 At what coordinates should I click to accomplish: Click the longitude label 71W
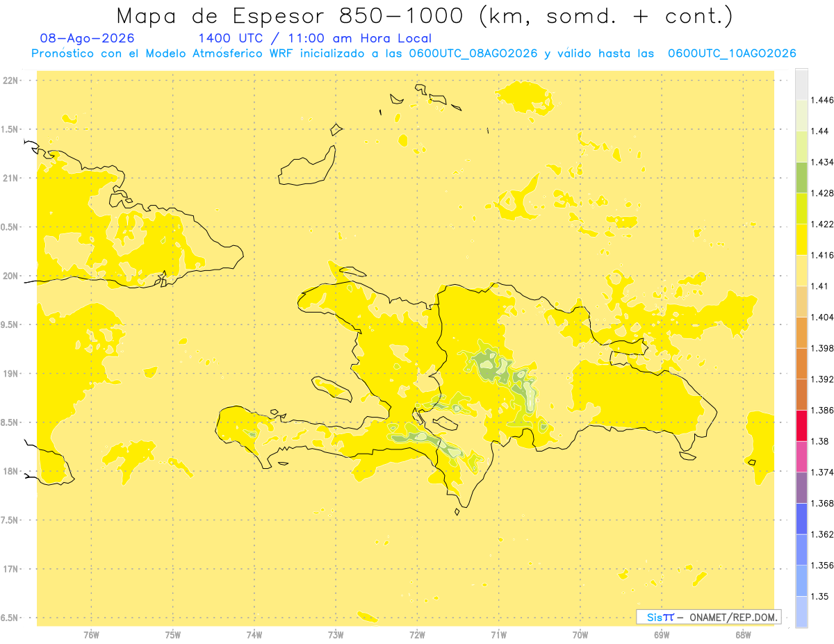[x=498, y=635]
